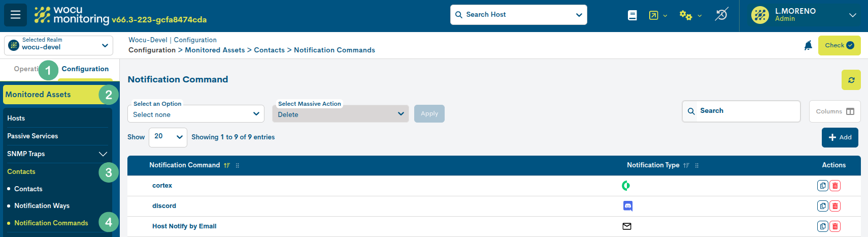Open the Search Host dropdown
The width and height of the screenshot is (868, 237).
[518, 15]
